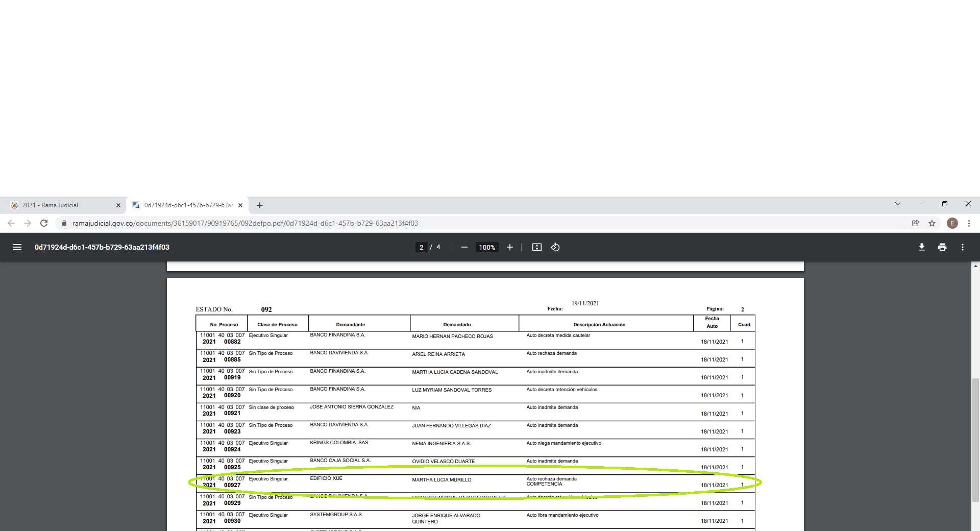The width and height of the screenshot is (980, 531).
Task: Bookmark this page with the star icon
Action: click(932, 223)
